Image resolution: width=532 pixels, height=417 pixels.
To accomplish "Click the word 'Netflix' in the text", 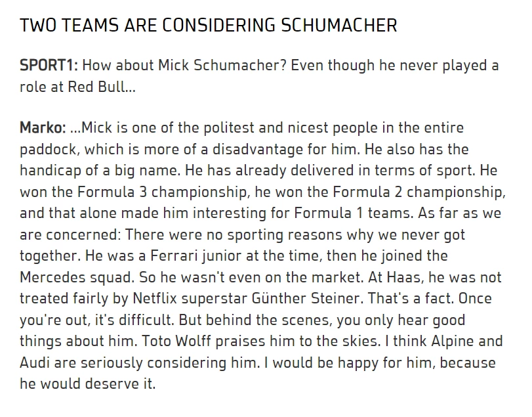I will tap(155, 299).
